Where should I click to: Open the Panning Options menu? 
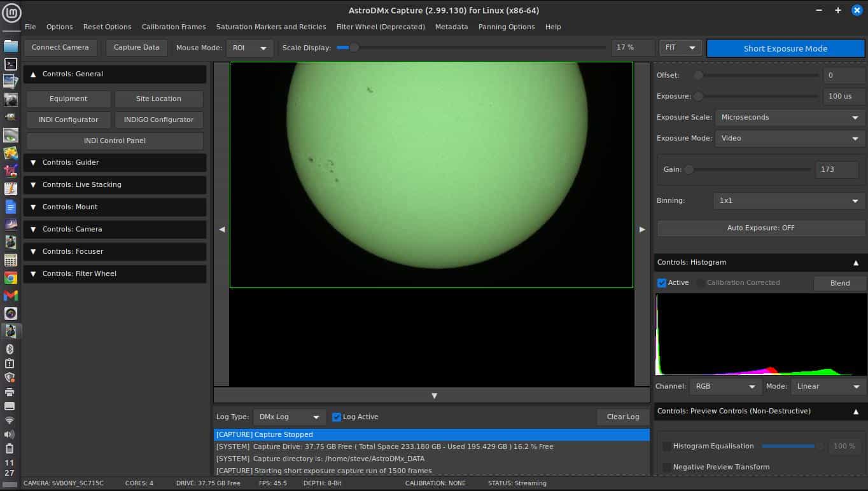pyautogui.click(x=506, y=27)
